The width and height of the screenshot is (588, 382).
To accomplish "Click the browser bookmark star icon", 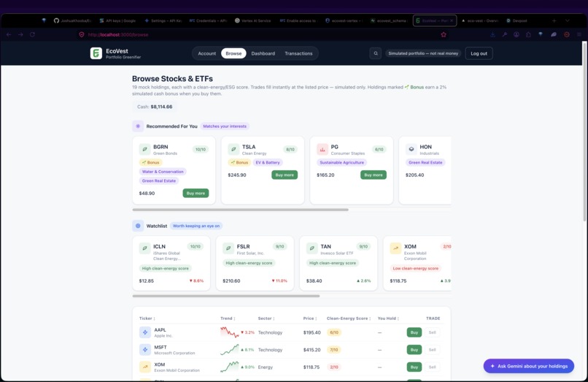I will point(444,34).
